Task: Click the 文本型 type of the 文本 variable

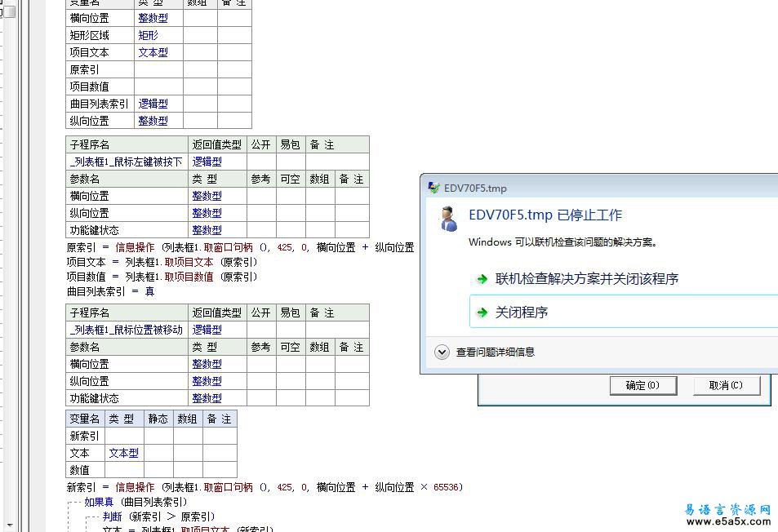Action: pos(124,453)
